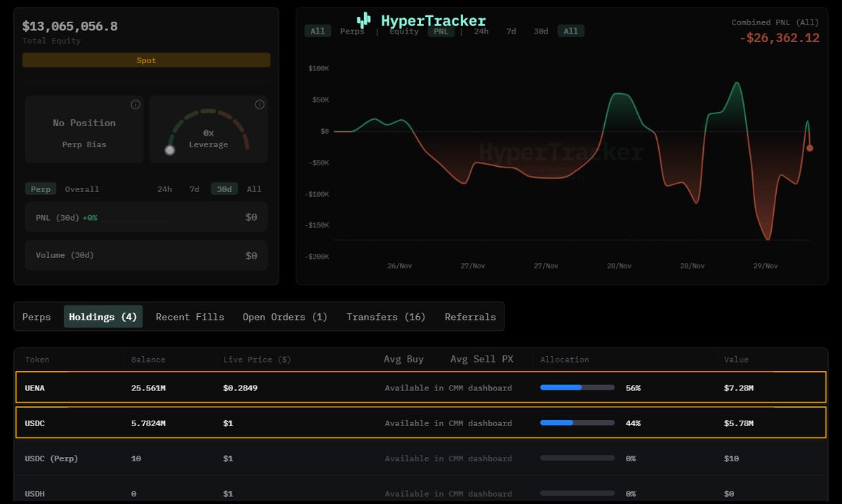Click the red endpoint dot on PNL chart
Image resolution: width=842 pixels, height=504 pixels.
click(x=810, y=148)
